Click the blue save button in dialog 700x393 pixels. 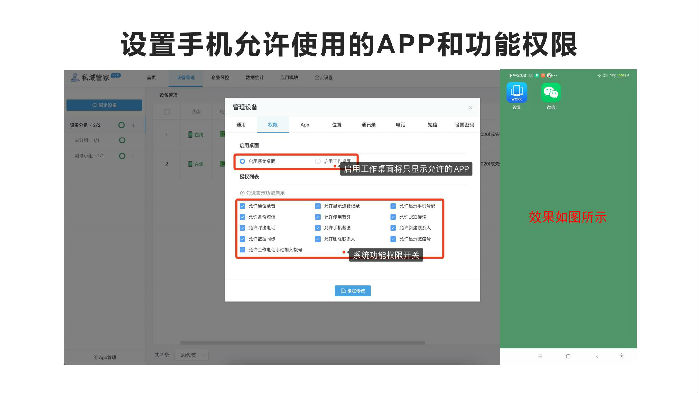[x=353, y=291]
